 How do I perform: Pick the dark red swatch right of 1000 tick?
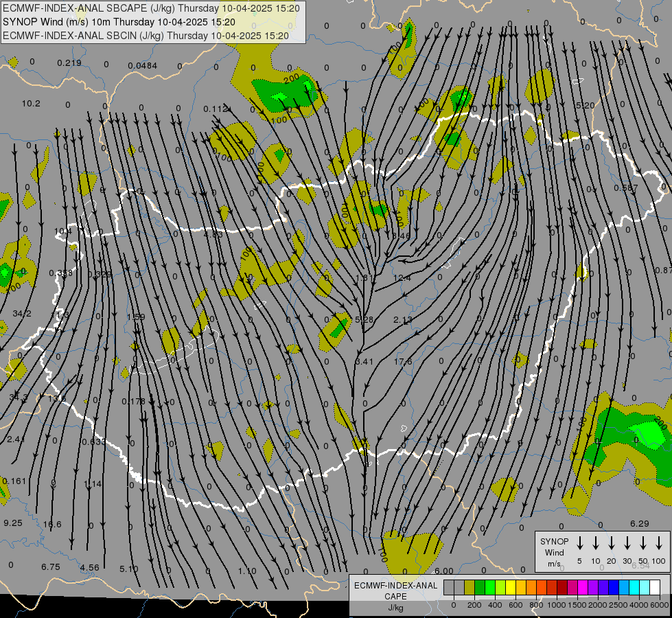(x=562, y=587)
